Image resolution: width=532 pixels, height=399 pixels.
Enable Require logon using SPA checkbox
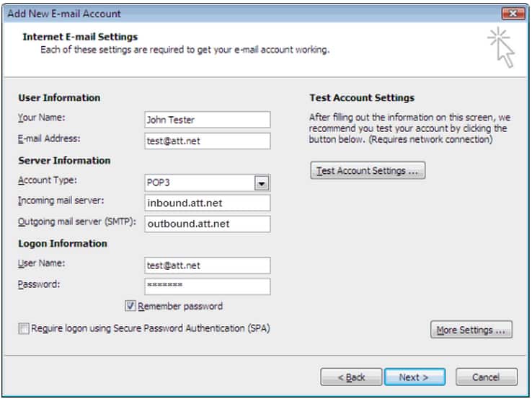click(x=25, y=329)
